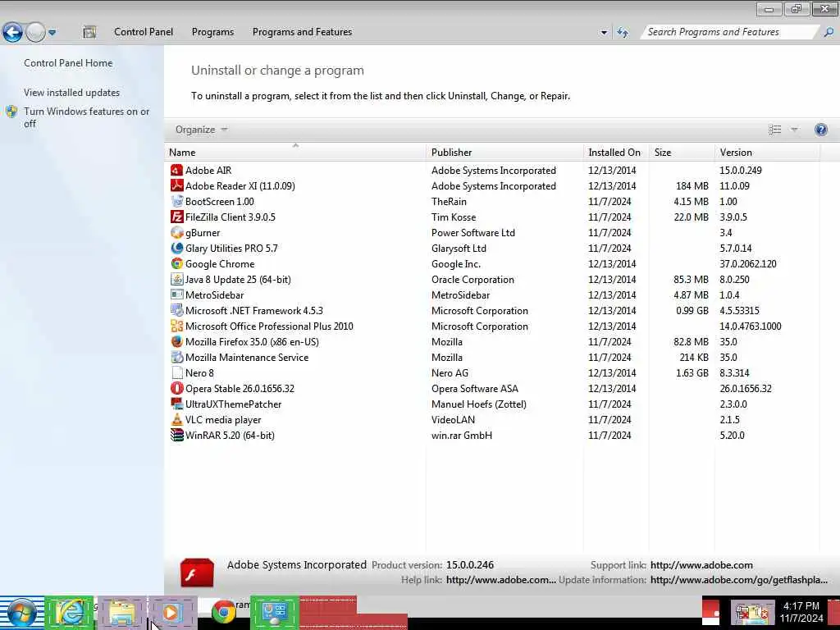Open the Windows Start orb
This screenshot has height=630, width=840.
pyautogui.click(x=22, y=613)
